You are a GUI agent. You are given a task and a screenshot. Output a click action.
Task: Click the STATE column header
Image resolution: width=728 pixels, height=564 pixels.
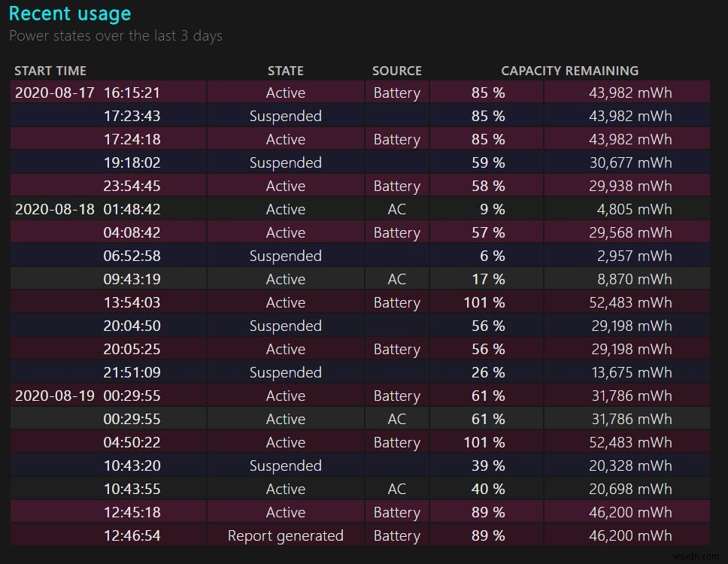pyautogui.click(x=286, y=71)
